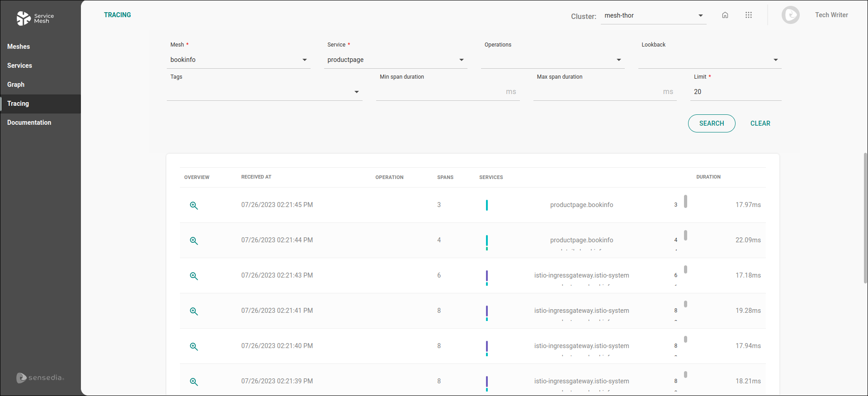Click the Limit field with value 20
868x396 pixels.
736,92
